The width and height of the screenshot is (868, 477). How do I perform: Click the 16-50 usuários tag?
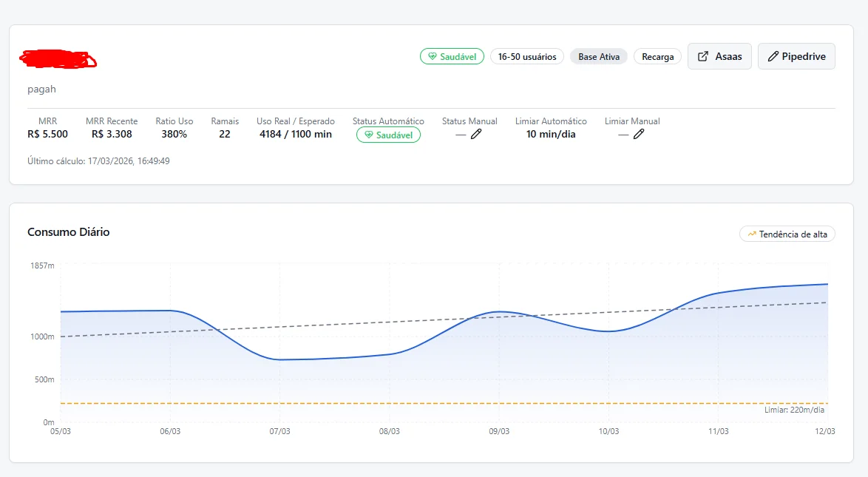click(527, 56)
